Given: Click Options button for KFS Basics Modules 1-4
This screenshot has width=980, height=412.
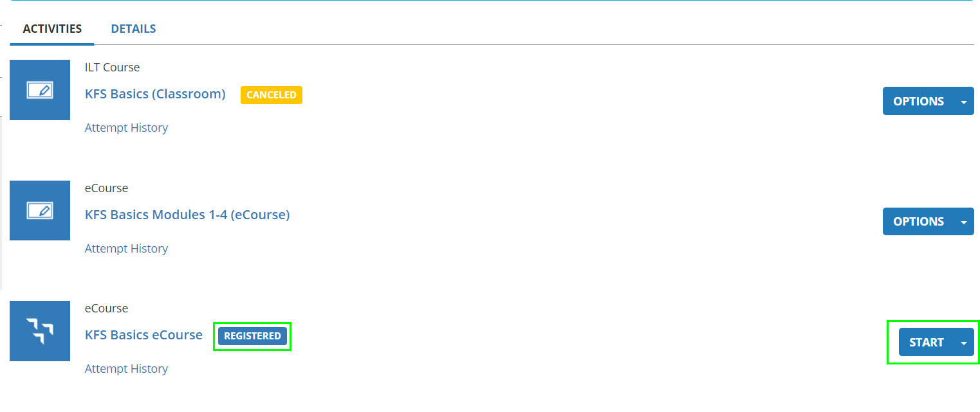Looking at the screenshot, I should pyautogui.click(x=918, y=222).
